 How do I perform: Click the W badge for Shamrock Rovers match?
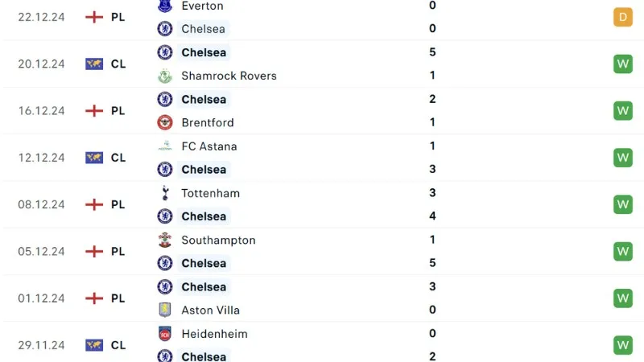tap(623, 64)
